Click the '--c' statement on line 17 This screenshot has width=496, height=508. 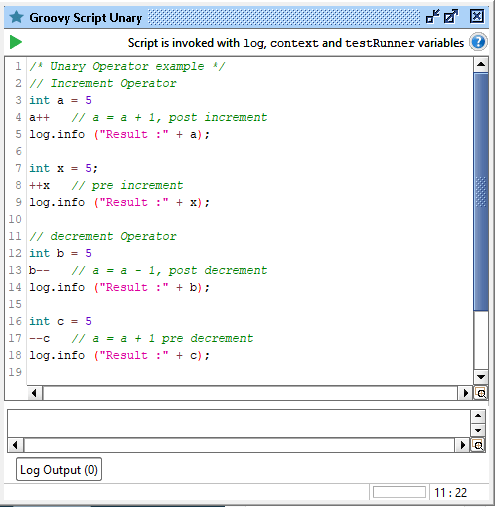pyautogui.click(x=39, y=338)
